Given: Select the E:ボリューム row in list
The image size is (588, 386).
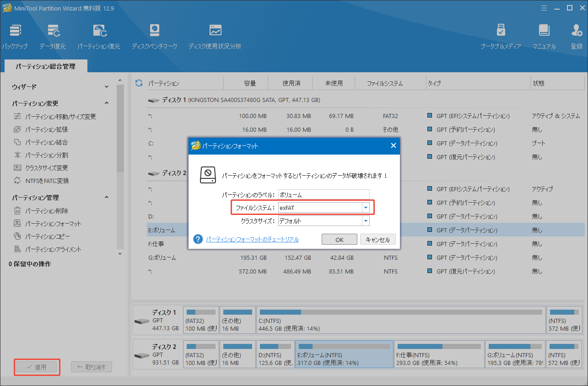Looking at the screenshot, I should click(365, 230).
